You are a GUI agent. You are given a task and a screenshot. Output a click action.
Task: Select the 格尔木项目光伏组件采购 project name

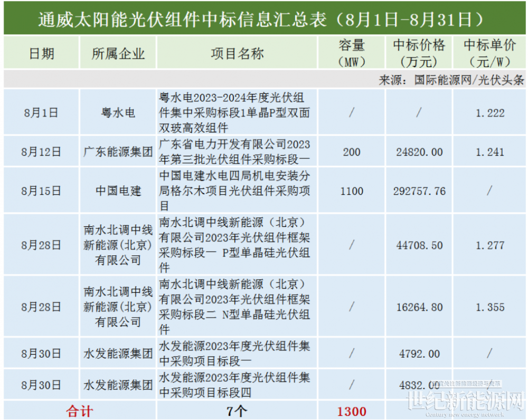234,190
